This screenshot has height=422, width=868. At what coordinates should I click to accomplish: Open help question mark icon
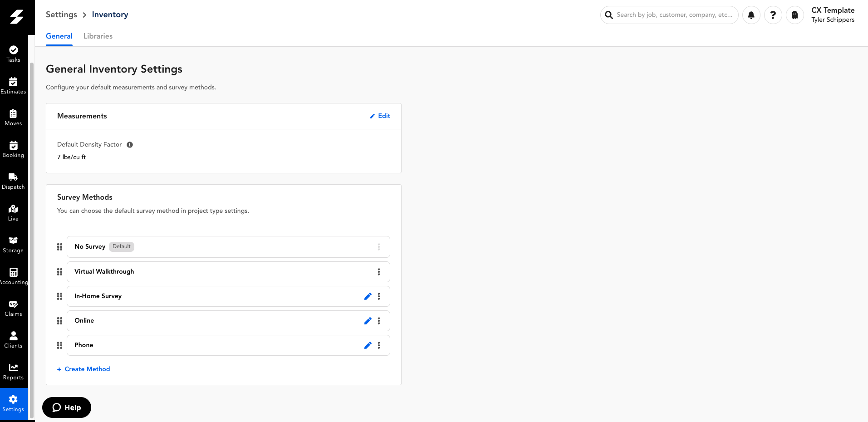point(773,15)
